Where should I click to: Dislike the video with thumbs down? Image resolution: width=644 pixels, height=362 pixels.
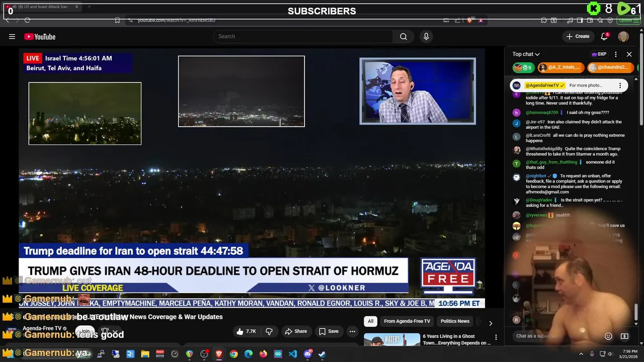[269, 331]
